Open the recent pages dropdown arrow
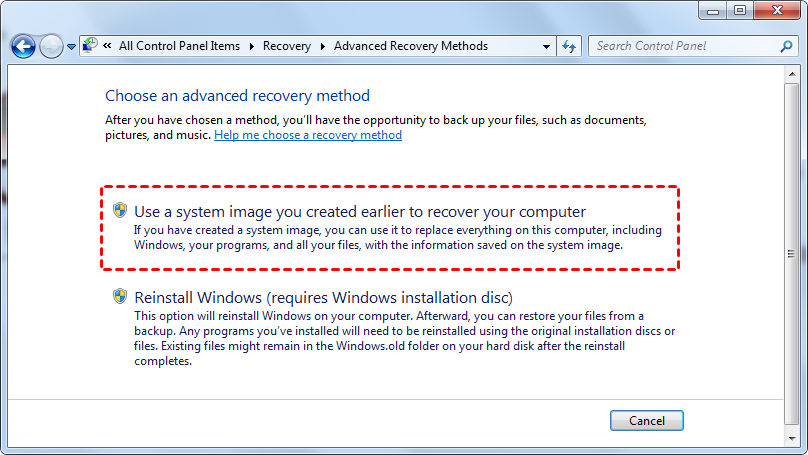Screen dimensions: 808x455 (71, 47)
